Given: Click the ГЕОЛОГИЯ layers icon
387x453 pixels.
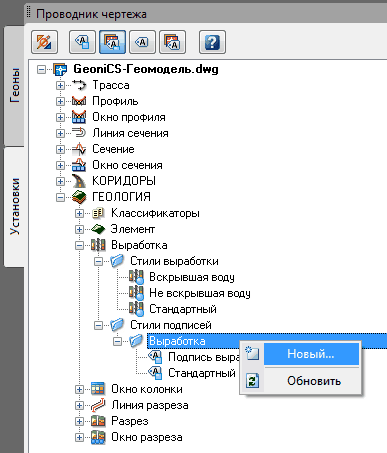Looking at the screenshot, I should [x=79, y=197].
